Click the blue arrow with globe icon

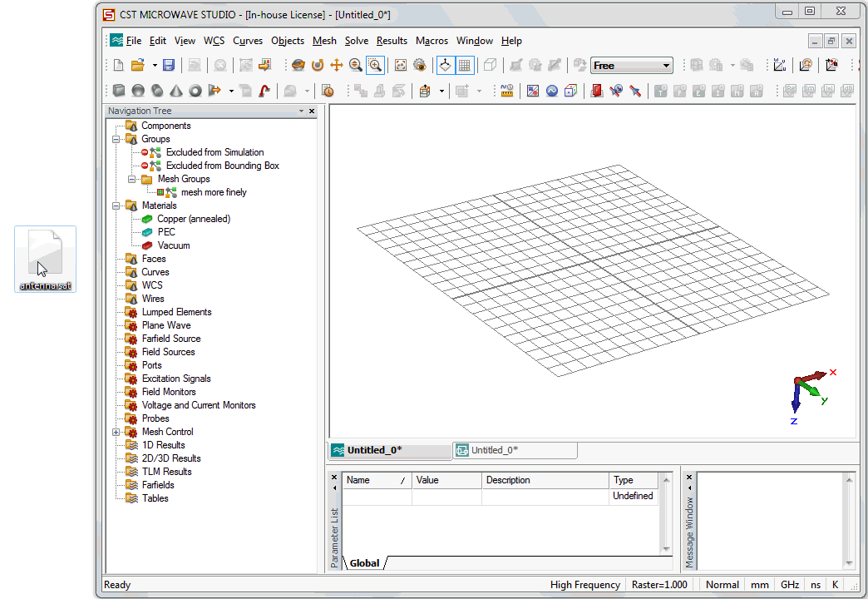(x=615, y=91)
